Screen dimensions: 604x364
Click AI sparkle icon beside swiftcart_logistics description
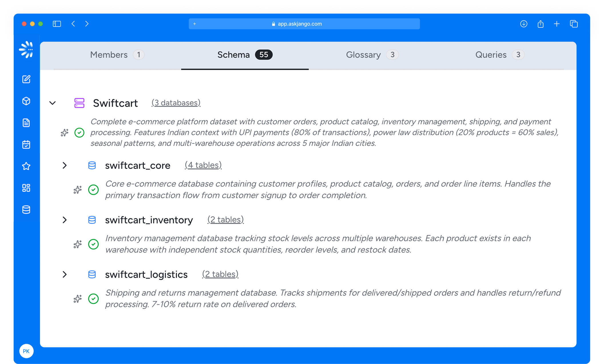coord(78,299)
